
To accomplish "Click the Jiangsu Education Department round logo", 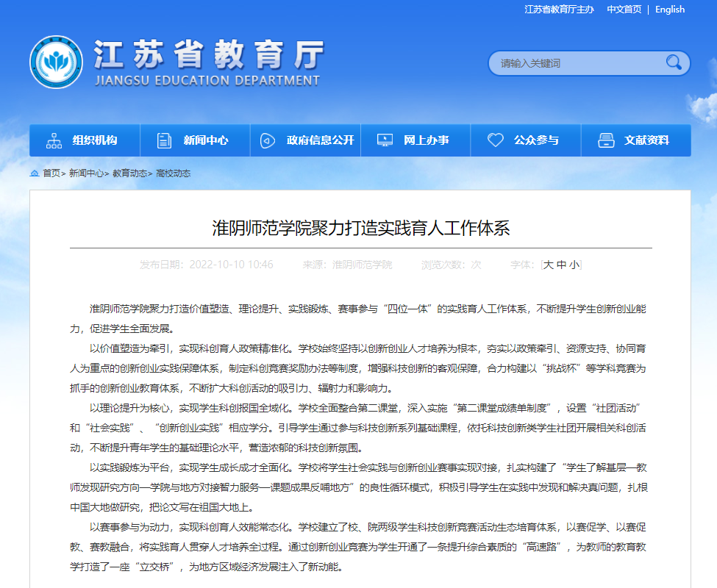I will pos(56,62).
